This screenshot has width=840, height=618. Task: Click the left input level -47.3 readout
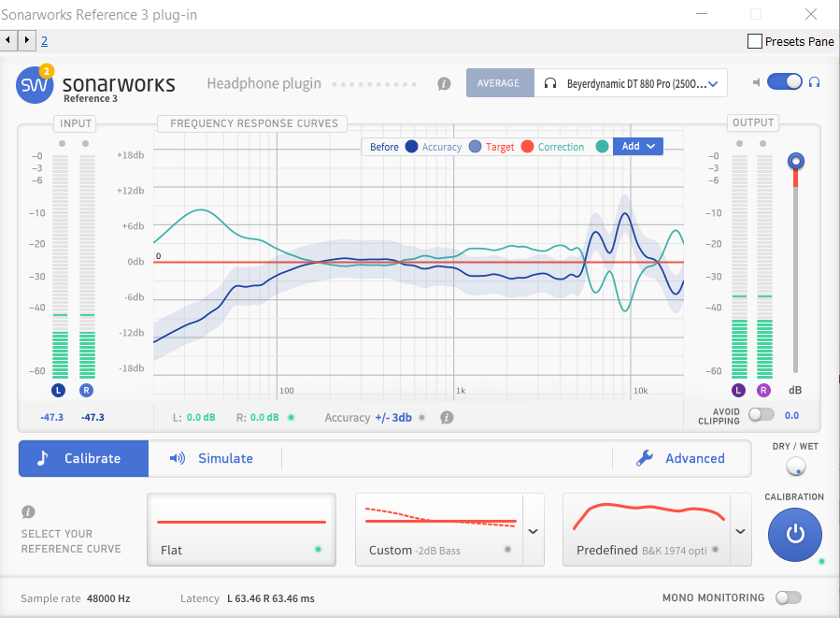pyautogui.click(x=52, y=417)
